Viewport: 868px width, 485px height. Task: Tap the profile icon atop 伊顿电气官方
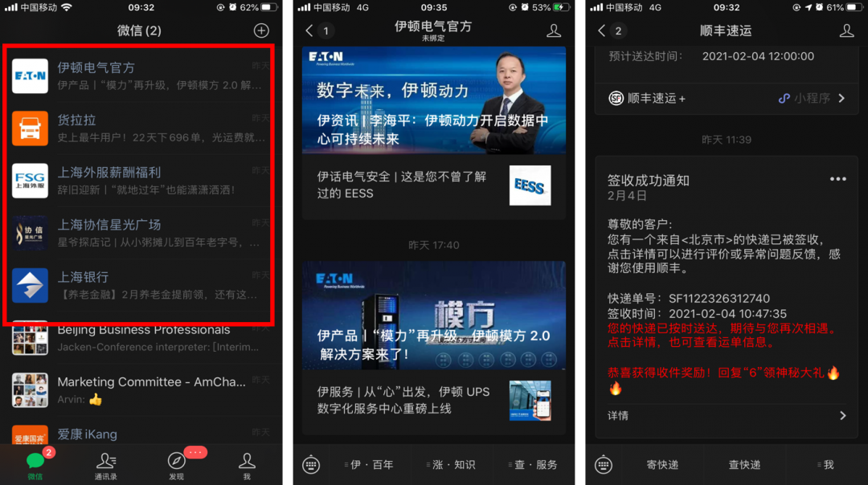coord(554,31)
